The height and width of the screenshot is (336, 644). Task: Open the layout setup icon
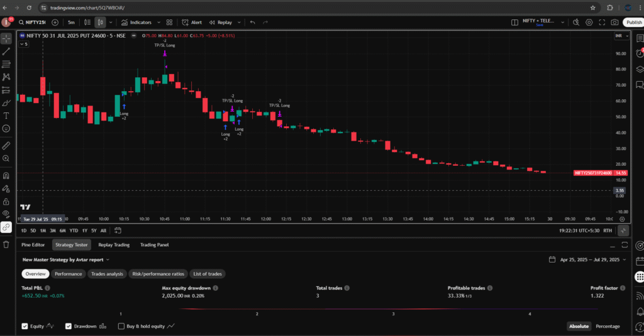pos(514,23)
